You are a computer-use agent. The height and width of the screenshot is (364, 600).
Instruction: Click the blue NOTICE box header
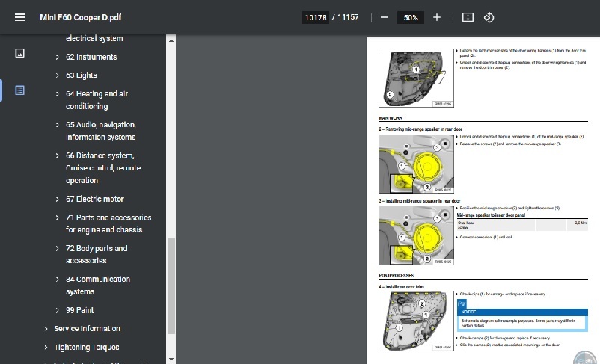[x=522, y=312]
